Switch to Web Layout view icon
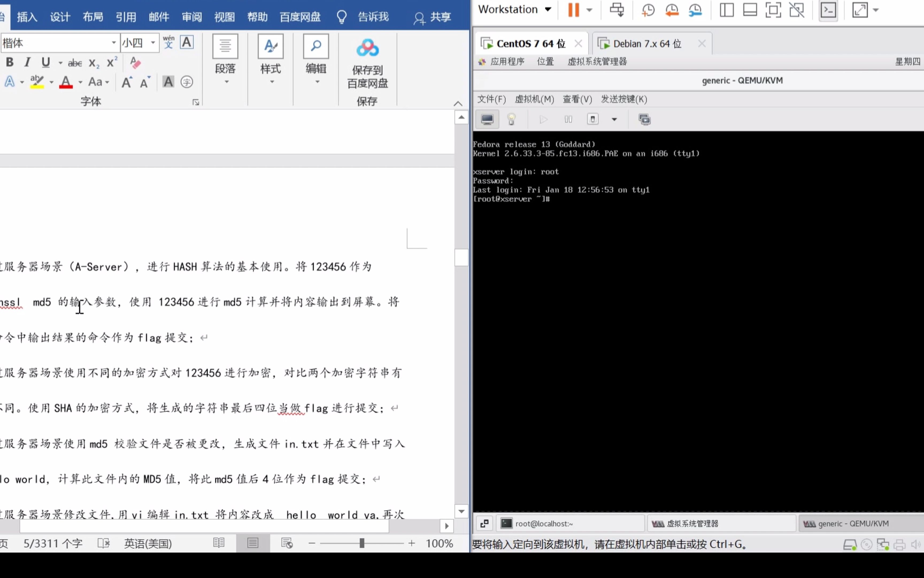Image resolution: width=924 pixels, height=578 pixels. pos(287,543)
